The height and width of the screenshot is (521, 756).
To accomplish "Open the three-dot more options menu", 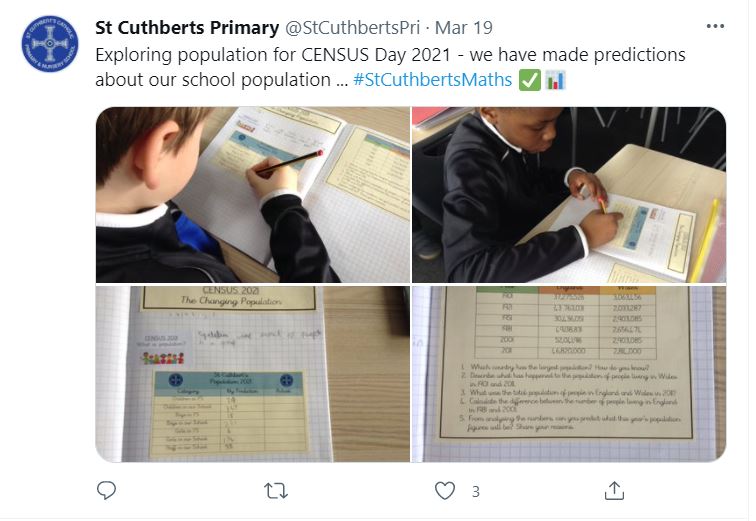I will pos(715,26).
